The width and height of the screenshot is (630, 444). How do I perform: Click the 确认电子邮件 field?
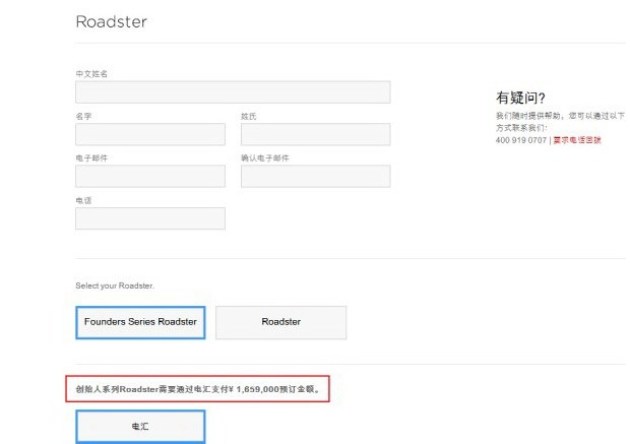[315, 176]
